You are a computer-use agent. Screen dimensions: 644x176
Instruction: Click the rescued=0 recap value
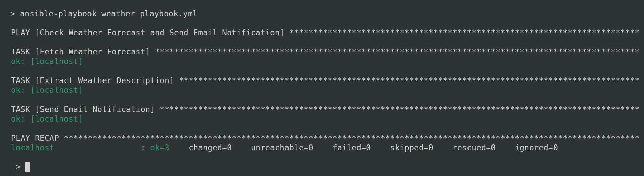coord(474,148)
